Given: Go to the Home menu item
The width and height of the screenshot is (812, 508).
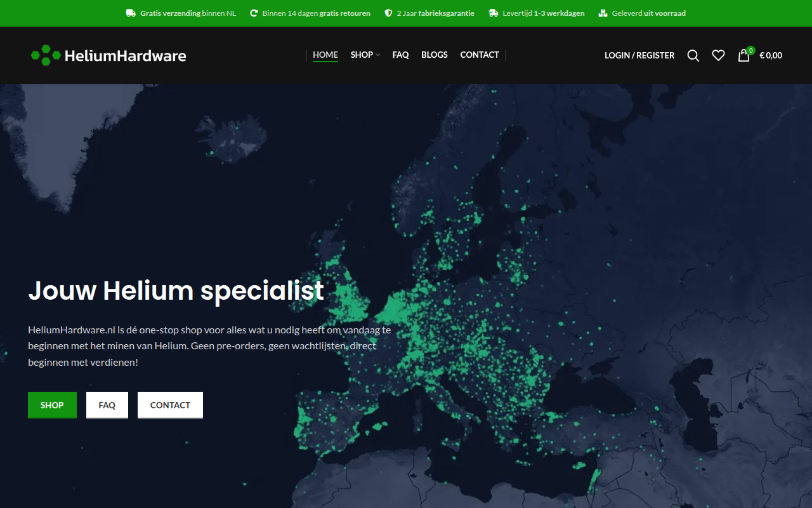Looking at the screenshot, I should (x=325, y=55).
